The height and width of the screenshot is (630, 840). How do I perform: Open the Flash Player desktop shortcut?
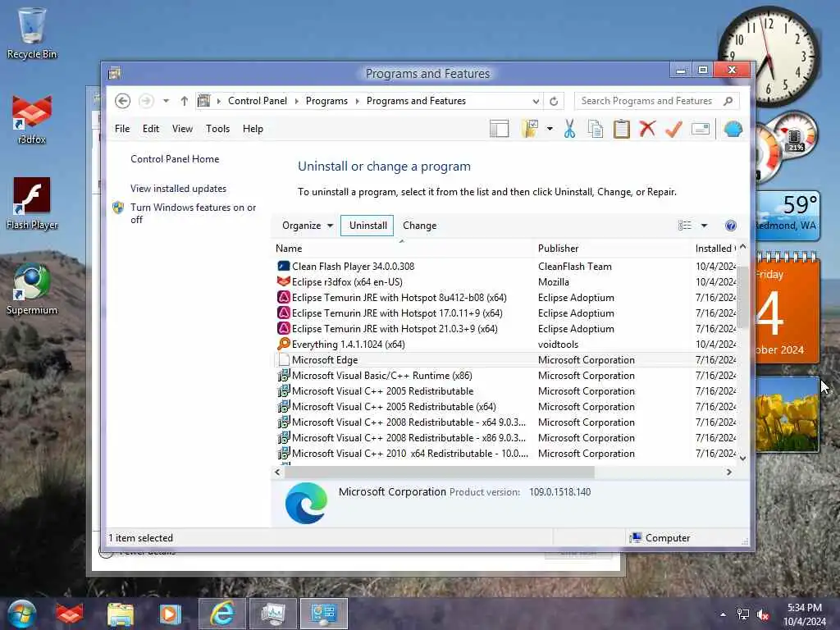click(32, 203)
